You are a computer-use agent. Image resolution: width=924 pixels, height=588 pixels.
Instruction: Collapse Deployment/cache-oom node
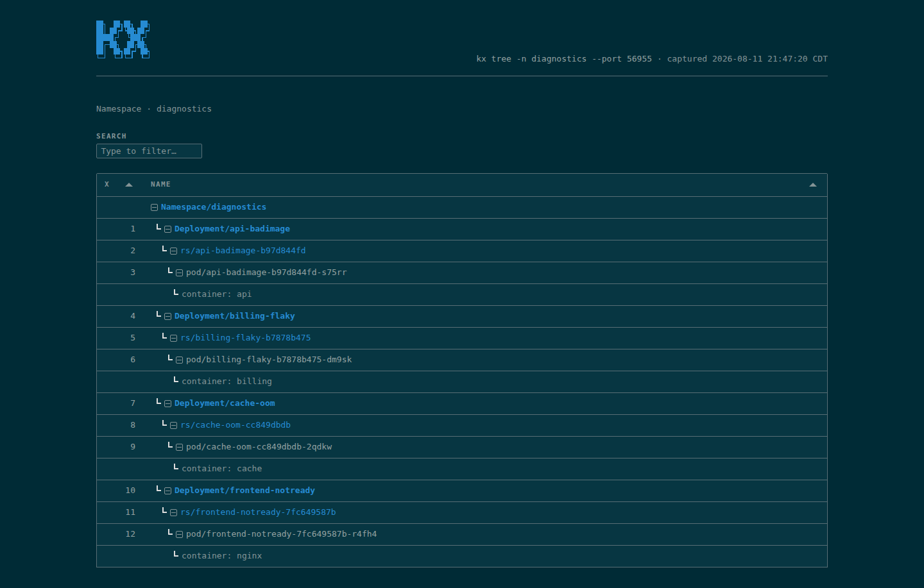click(x=167, y=403)
